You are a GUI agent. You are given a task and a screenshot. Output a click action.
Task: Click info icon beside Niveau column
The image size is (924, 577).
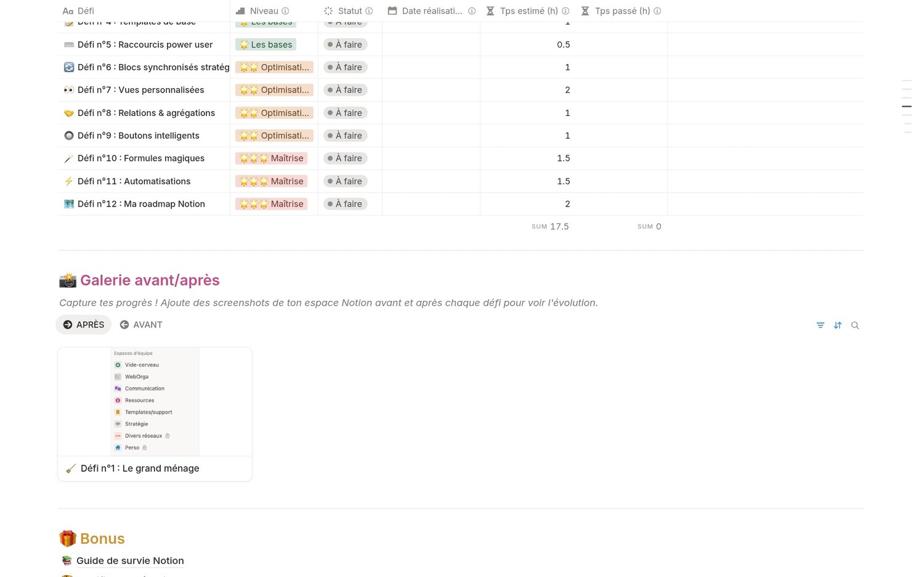285,11
